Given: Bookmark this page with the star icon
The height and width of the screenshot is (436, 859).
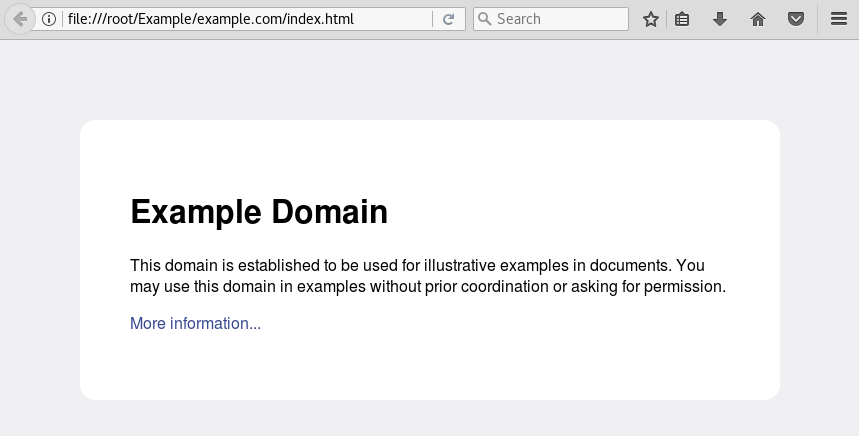Looking at the screenshot, I should (650, 20).
